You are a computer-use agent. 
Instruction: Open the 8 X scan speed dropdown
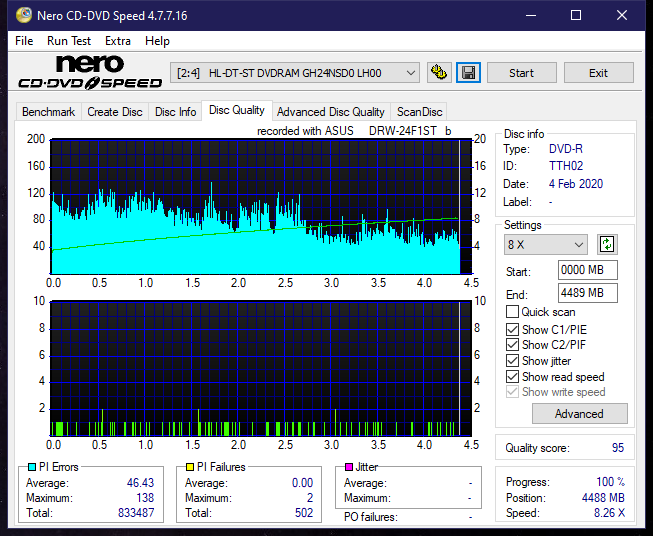pyautogui.click(x=546, y=244)
